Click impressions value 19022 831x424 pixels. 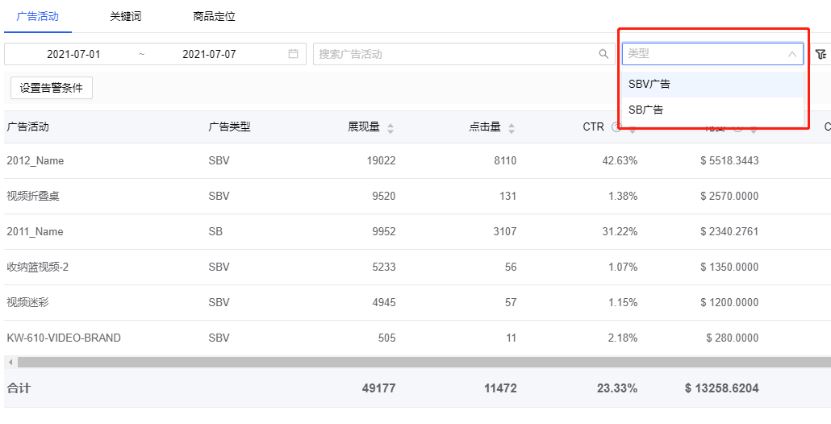(381, 161)
